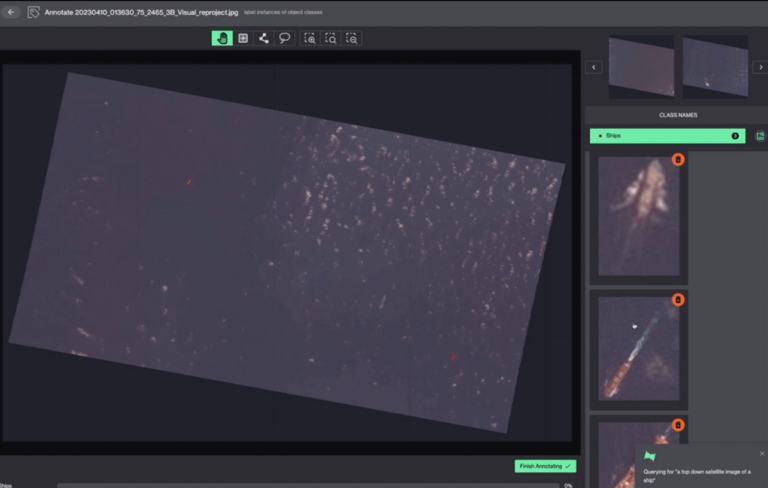Show next images in thumbnail strip
This screenshot has width=768, height=488.
point(760,67)
